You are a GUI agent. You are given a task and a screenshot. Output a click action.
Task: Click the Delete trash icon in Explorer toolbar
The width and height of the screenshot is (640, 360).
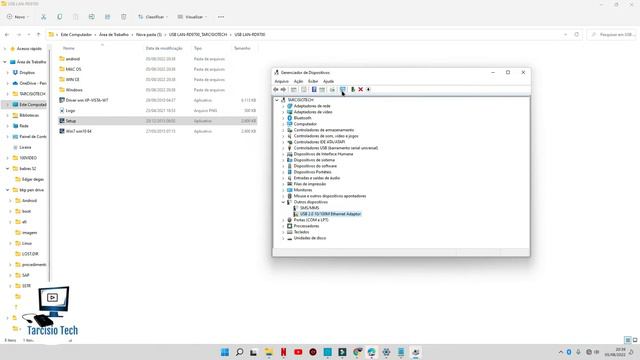pos(124,17)
